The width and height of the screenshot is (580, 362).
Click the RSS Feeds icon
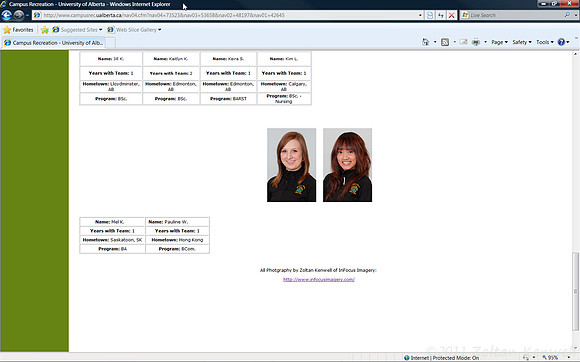(x=445, y=42)
